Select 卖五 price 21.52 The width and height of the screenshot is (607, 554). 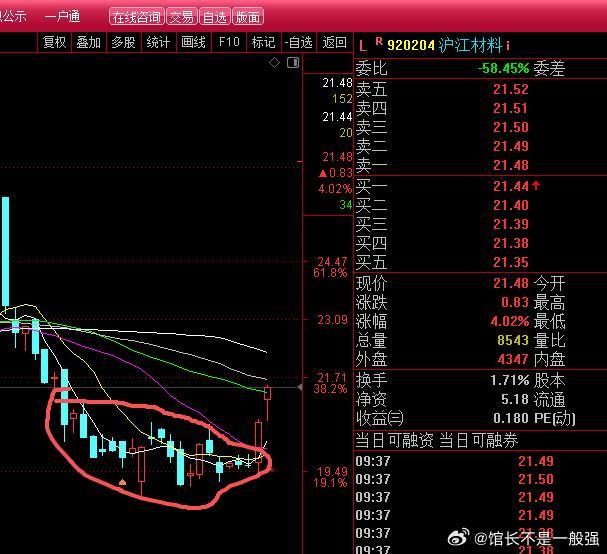click(x=511, y=89)
